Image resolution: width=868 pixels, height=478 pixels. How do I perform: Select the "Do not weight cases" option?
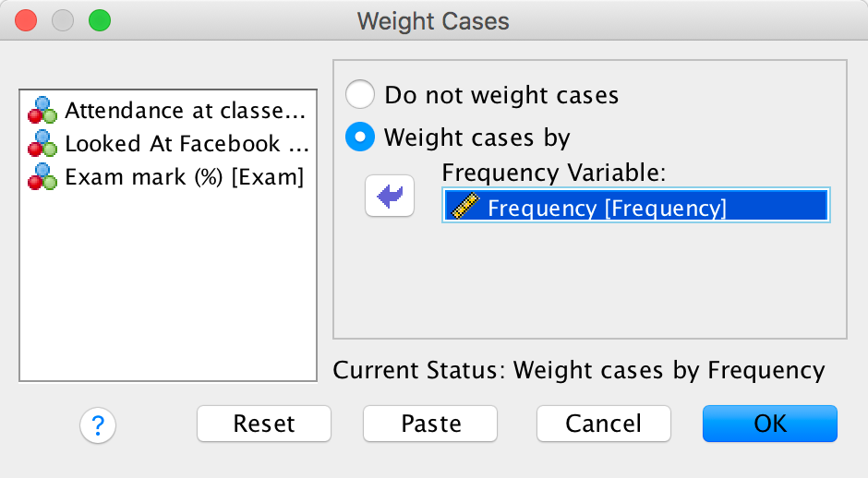point(359,95)
